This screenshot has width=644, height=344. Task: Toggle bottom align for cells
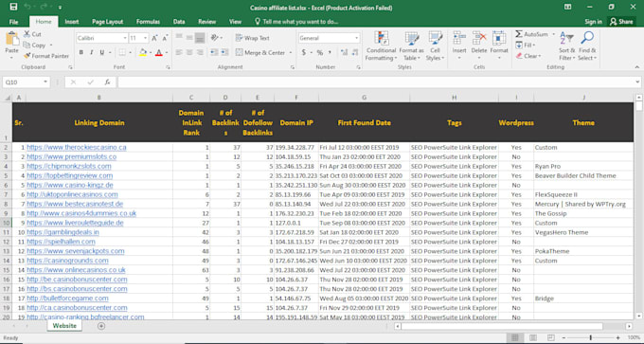click(200, 38)
